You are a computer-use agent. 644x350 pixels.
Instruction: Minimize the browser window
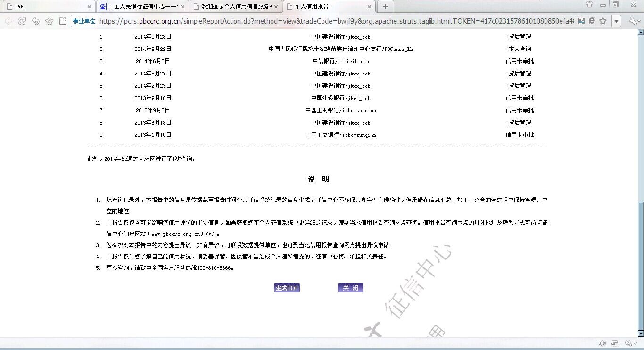(603, 5)
